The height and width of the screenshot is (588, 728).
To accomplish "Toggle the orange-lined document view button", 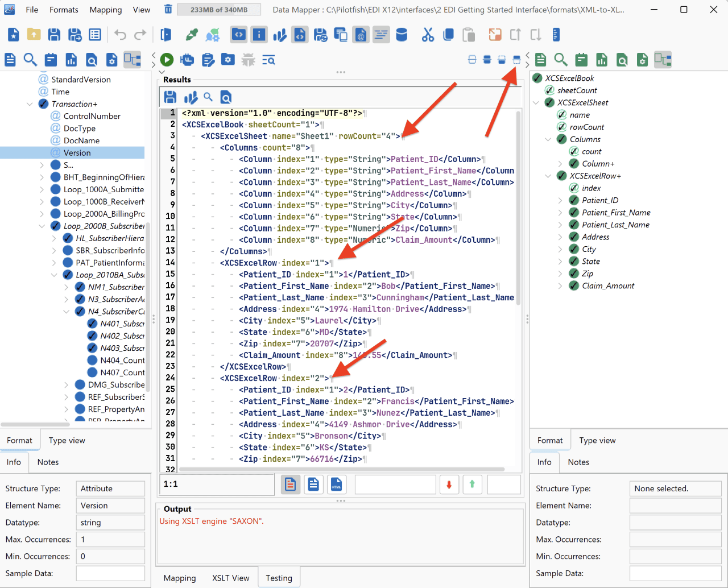I will tap(290, 485).
